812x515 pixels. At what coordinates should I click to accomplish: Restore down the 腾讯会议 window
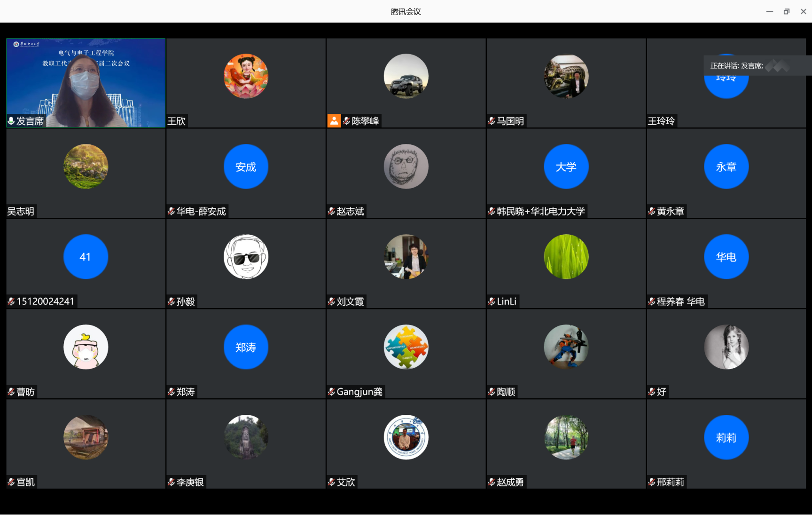point(786,11)
